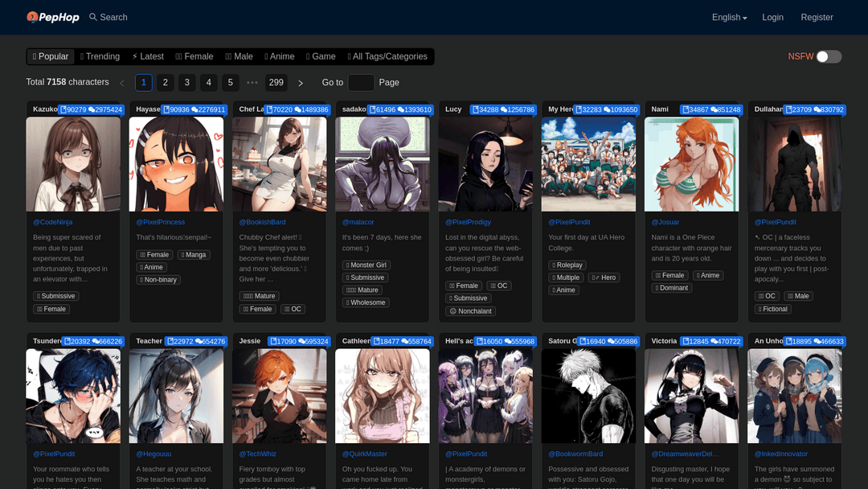Click the Login link

[772, 18]
